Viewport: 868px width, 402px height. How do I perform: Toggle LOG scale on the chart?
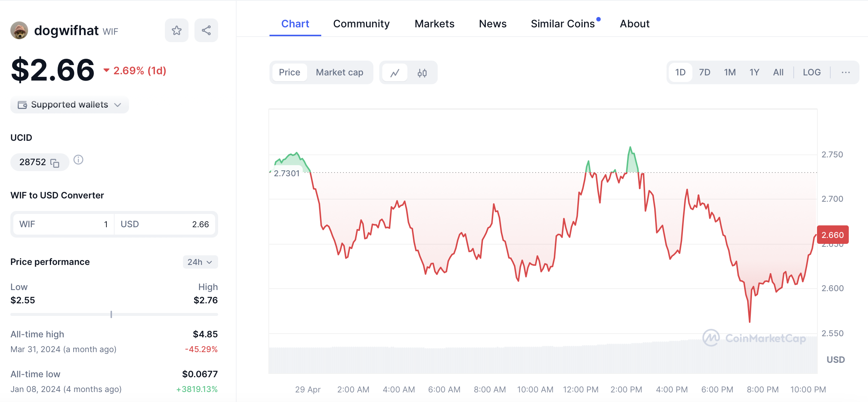point(811,72)
